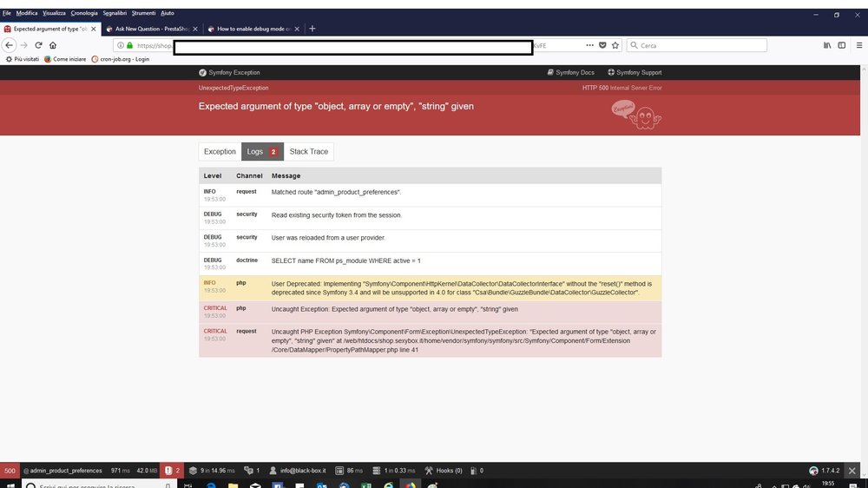Open the Modifica menu
The width and height of the screenshot is (868, 488).
27,13
